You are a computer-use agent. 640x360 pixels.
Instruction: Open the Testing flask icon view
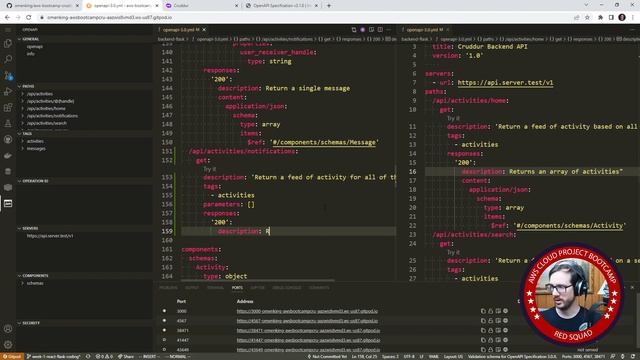pyautogui.click(x=8, y=123)
